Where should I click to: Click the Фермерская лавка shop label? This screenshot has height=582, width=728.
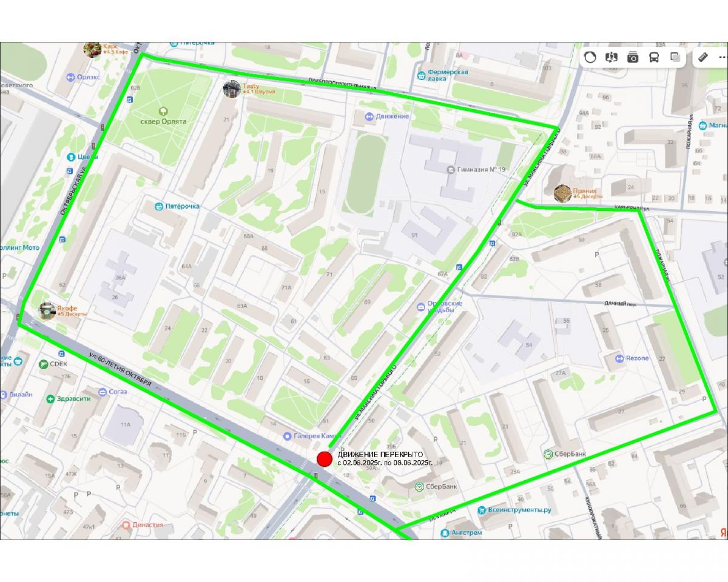click(447, 75)
